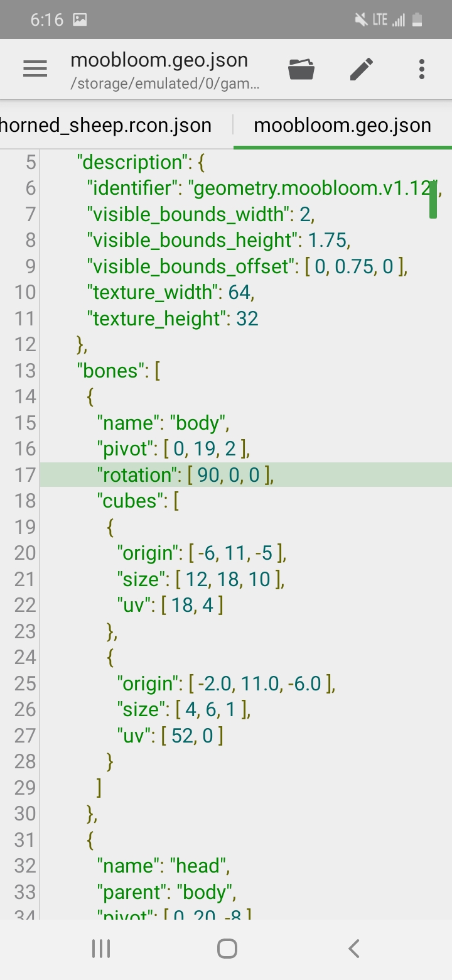Tap the green scrollbar handle
452x980 pixels.
tap(433, 199)
